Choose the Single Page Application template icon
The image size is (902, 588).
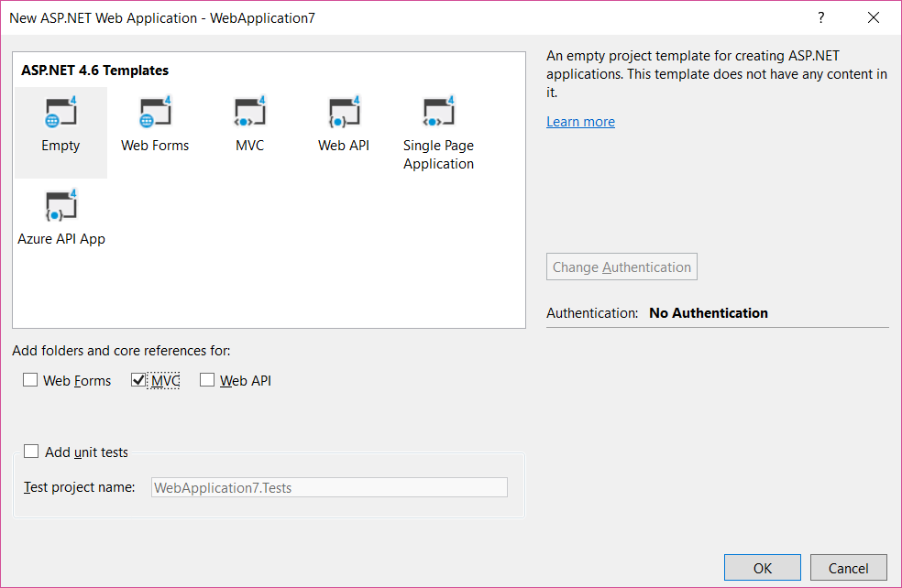438,114
